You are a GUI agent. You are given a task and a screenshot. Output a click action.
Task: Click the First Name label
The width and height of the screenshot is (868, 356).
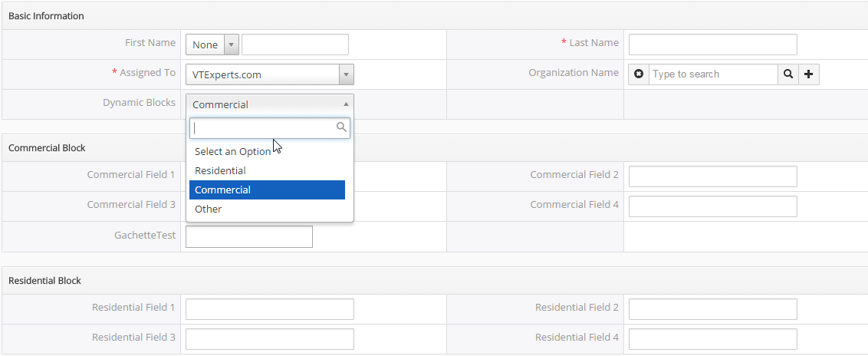pos(150,43)
